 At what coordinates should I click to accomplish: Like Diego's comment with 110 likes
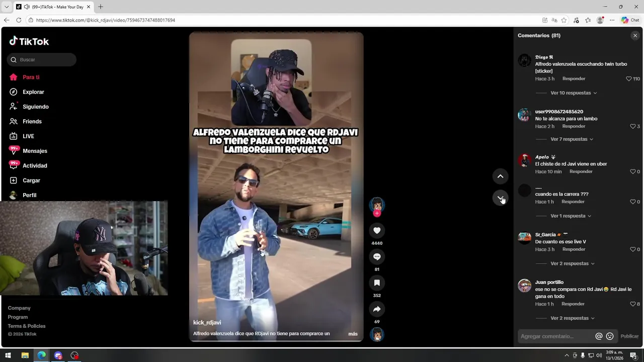click(x=628, y=79)
